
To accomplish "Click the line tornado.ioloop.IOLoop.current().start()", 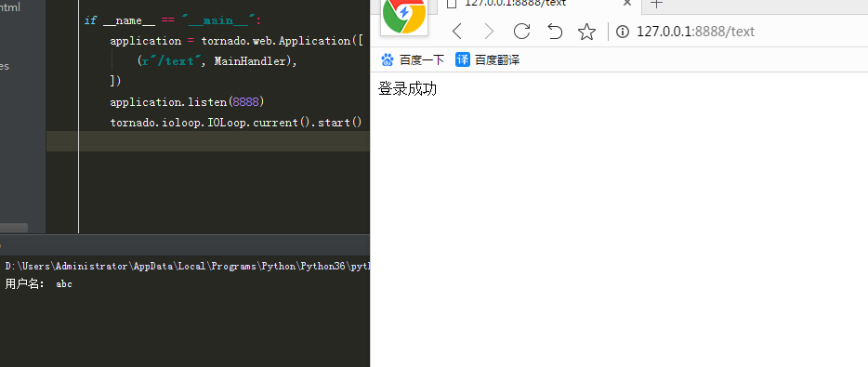I will (236, 123).
